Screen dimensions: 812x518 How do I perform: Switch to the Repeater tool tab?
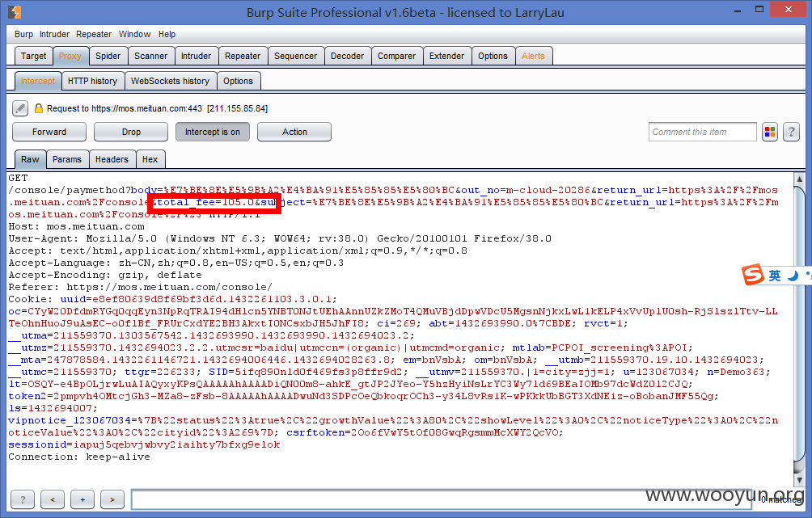(243, 56)
